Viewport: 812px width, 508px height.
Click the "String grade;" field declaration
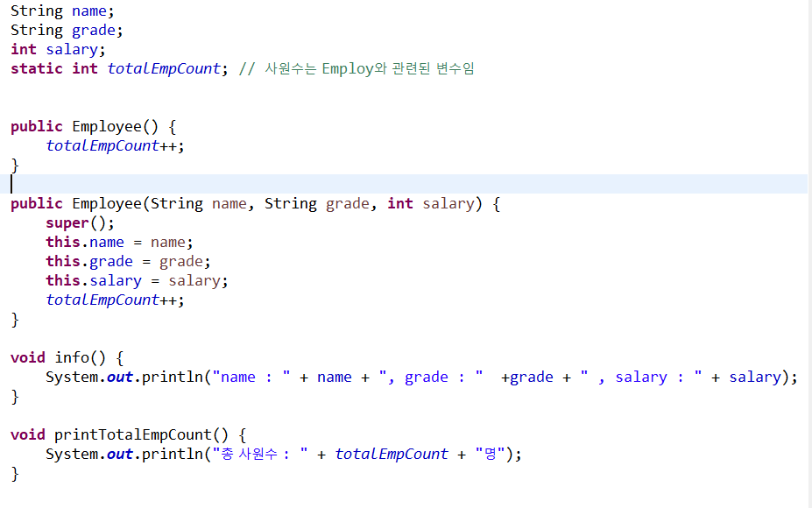pyautogui.click(x=67, y=30)
